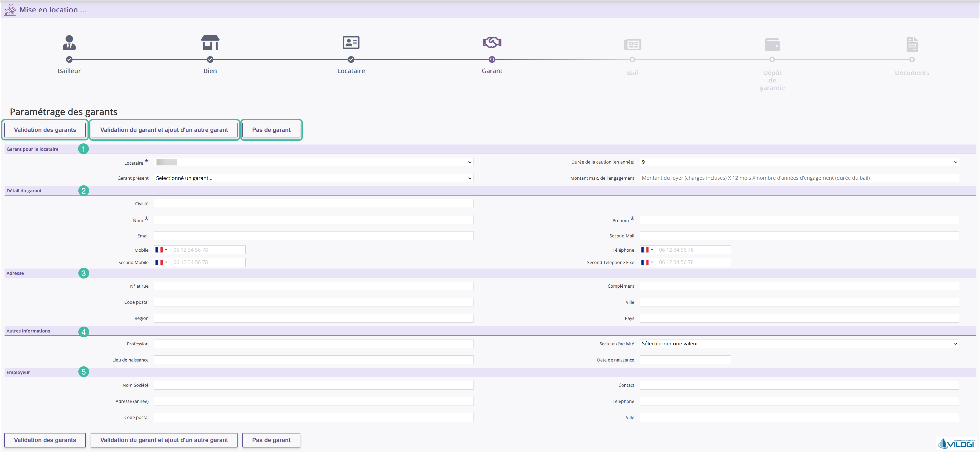980x452 pixels.
Task: Click the Employeur Téléphone input field
Action: pos(799,401)
